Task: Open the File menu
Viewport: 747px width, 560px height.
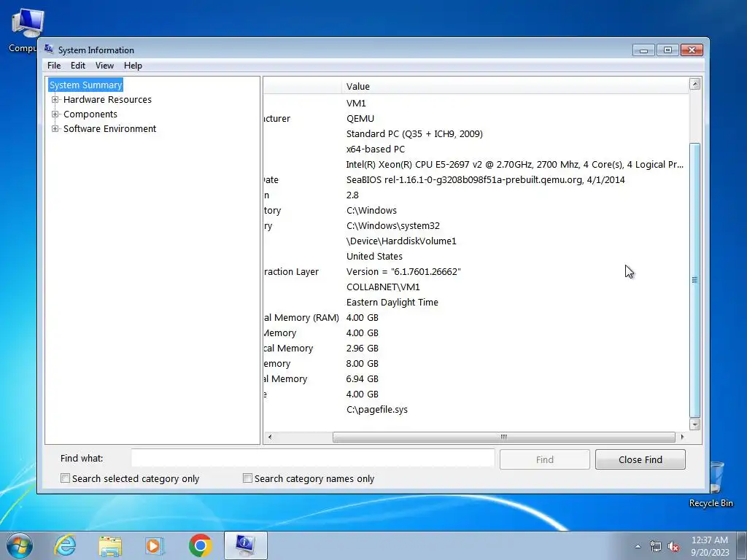Action: pyautogui.click(x=54, y=66)
